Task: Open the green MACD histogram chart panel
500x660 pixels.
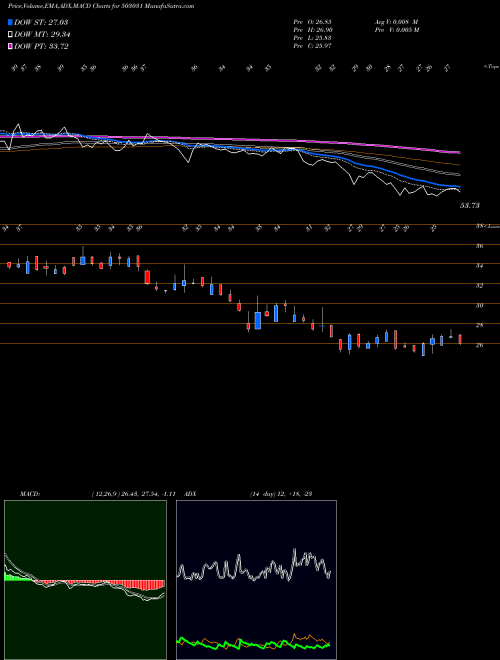Action: pos(85,580)
